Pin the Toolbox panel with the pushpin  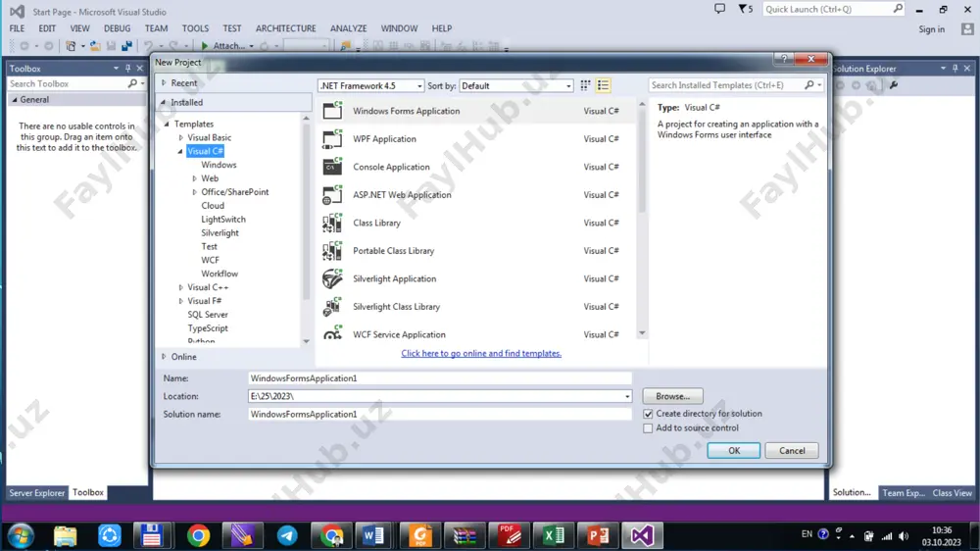coord(128,69)
